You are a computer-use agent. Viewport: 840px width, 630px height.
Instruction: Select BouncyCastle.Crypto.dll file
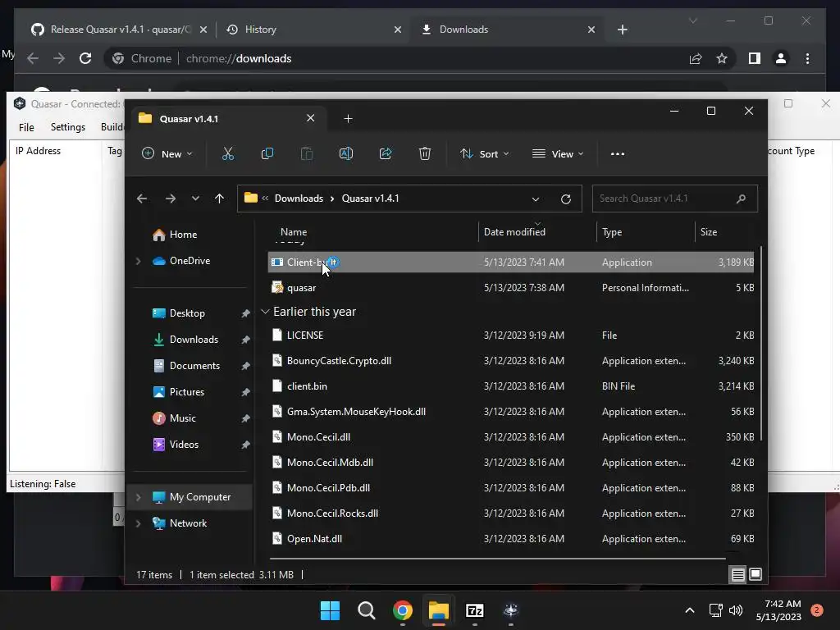tap(510, 361)
